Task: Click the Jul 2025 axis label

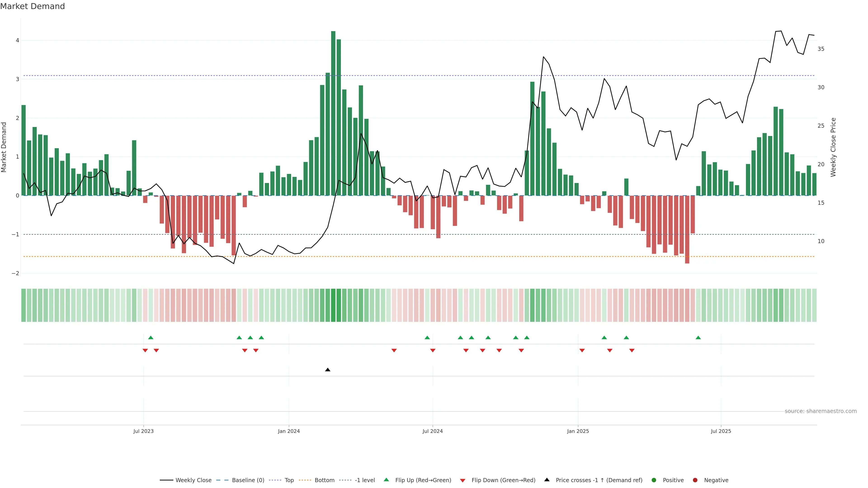Action: pyautogui.click(x=721, y=432)
